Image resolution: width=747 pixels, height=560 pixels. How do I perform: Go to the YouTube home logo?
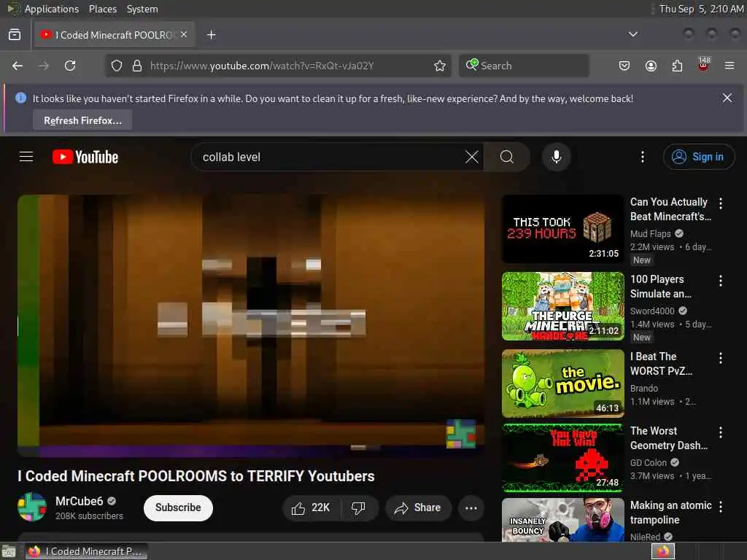pos(85,157)
